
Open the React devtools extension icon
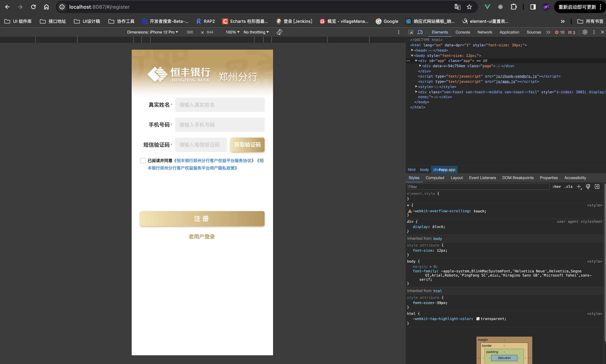500,7
